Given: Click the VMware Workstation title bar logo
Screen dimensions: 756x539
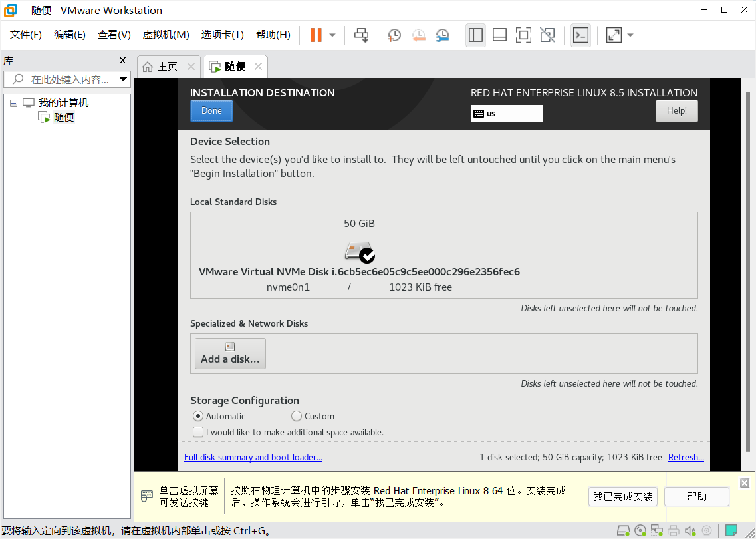Looking at the screenshot, I should [10, 10].
